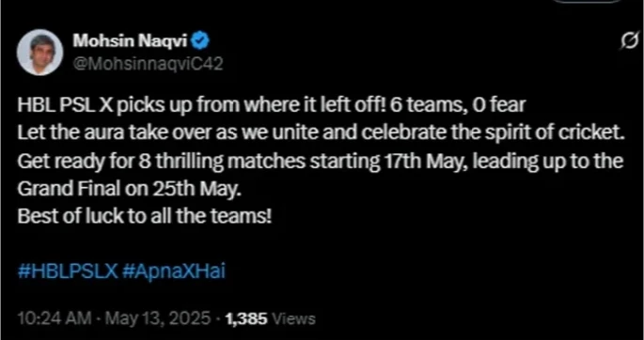The height and width of the screenshot is (340, 644).
Task: Click the Grok slashed-circle icon
Action: pyautogui.click(x=630, y=42)
